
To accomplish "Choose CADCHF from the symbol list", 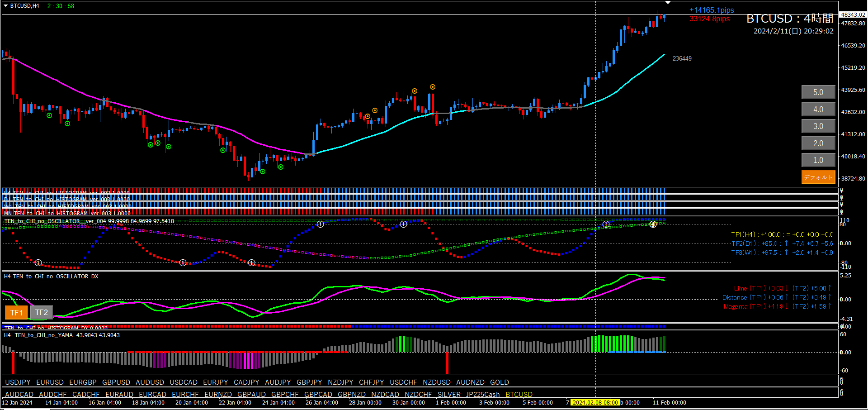I will (x=86, y=395).
